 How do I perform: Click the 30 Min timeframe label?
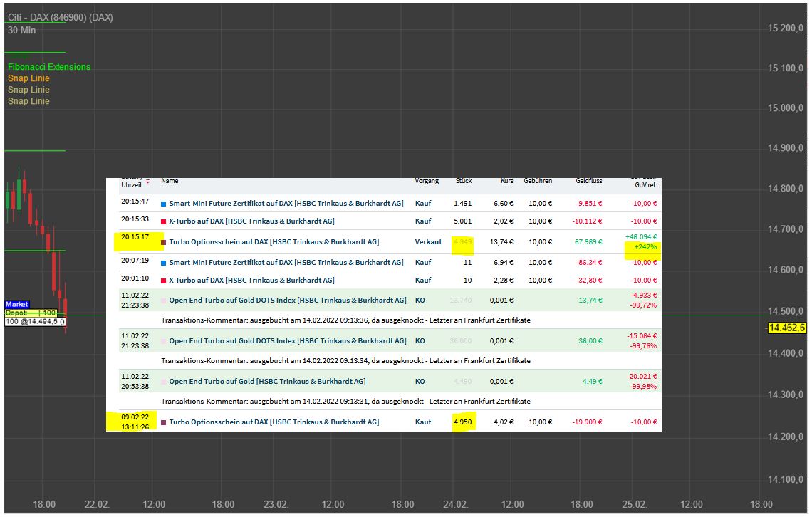pyautogui.click(x=22, y=31)
